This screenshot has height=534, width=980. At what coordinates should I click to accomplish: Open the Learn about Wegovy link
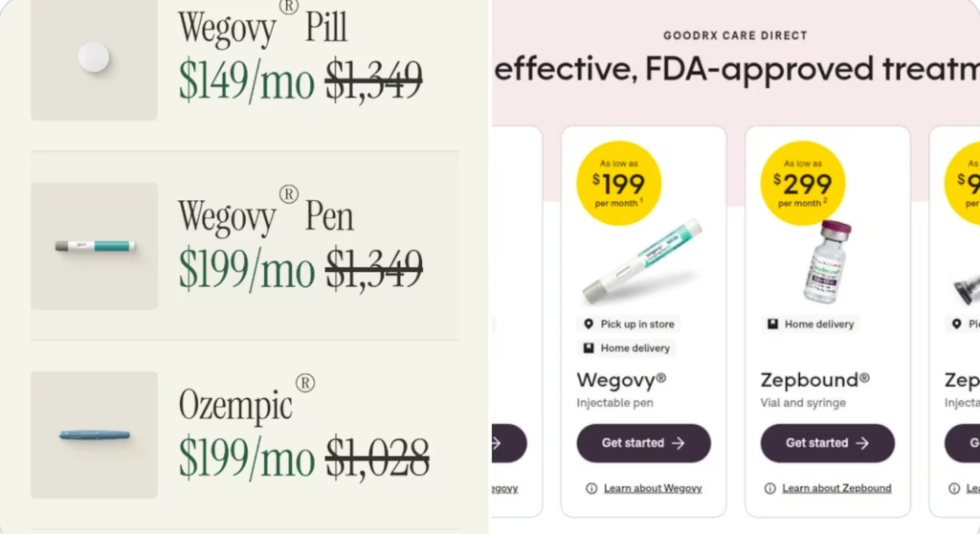pos(652,488)
